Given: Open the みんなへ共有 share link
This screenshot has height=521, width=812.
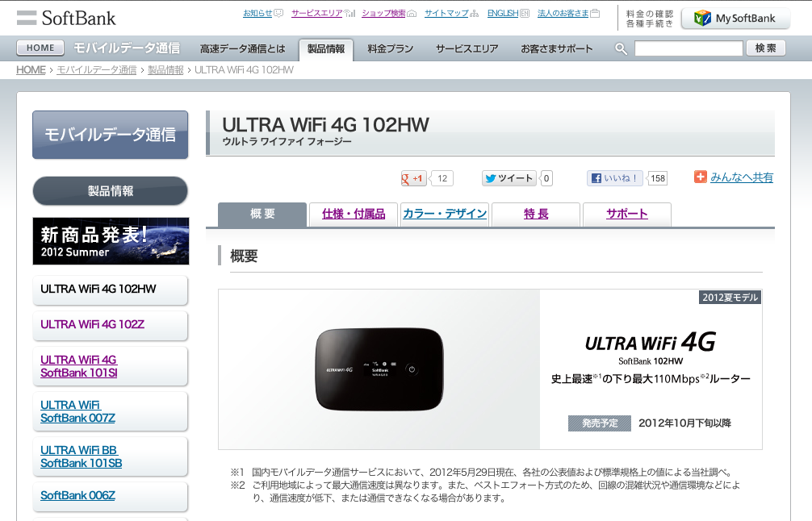Looking at the screenshot, I should pos(742,177).
